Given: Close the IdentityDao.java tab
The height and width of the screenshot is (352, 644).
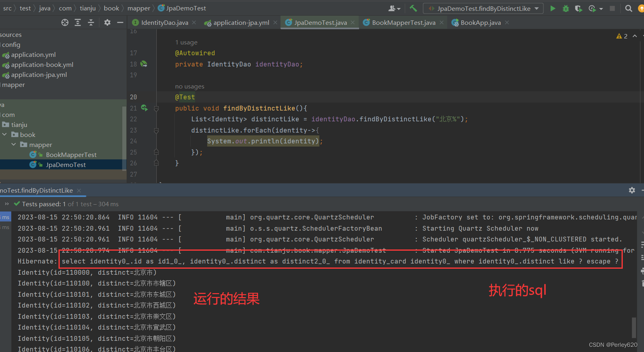Looking at the screenshot, I should 194,22.
